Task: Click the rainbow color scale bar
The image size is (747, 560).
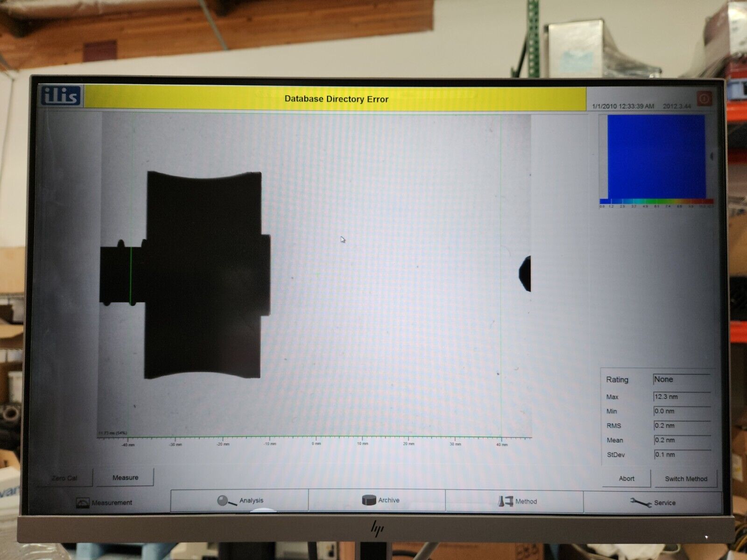Action: coord(656,202)
